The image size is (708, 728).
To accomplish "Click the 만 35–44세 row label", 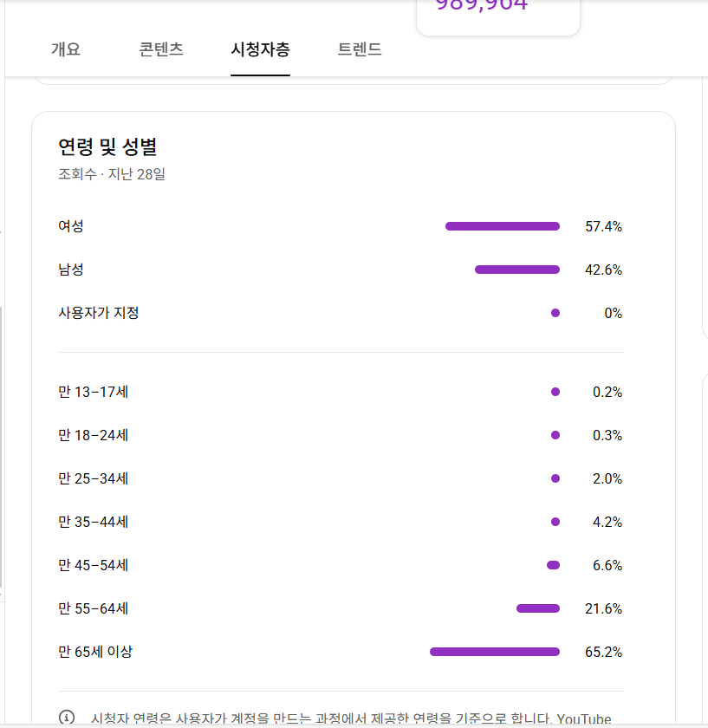I will tap(94, 522).
